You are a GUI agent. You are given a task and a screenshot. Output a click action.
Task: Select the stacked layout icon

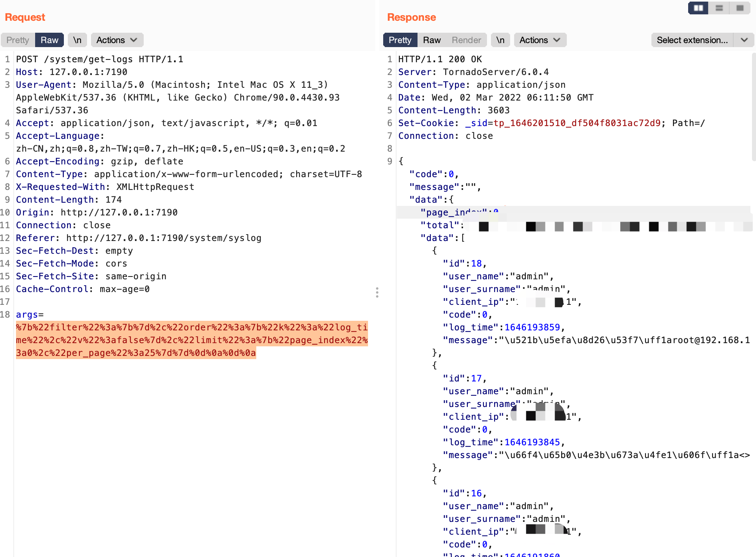719,8
